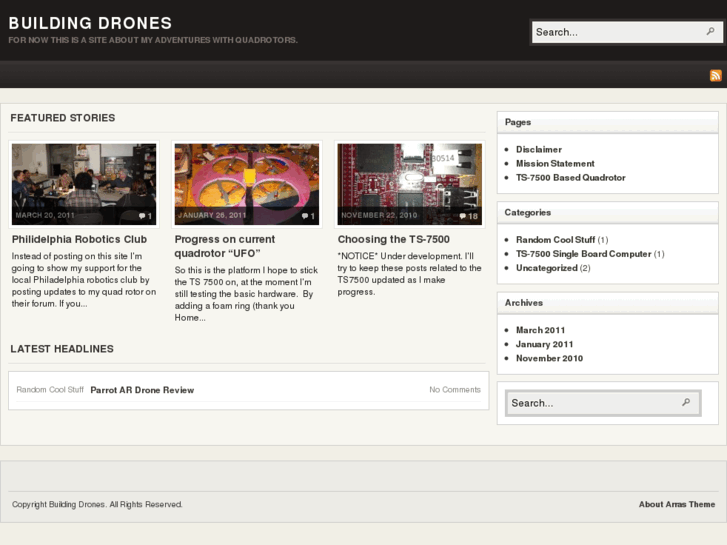Click the Philadelphia Robotics Club excerpt text
Viewport: 727px width, 545px height.
(84, 280)
